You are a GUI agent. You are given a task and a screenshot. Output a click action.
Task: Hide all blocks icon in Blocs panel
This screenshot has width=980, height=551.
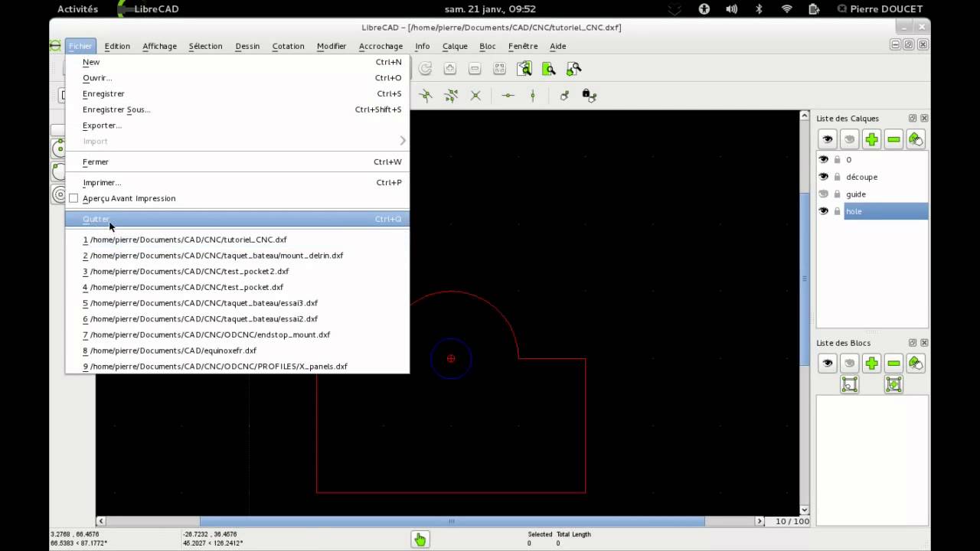[x=849, y=364]
